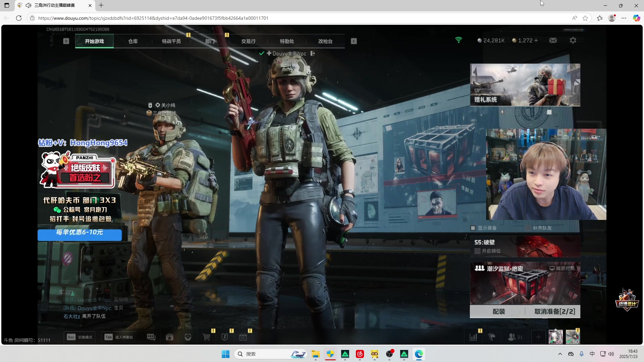Open the bar chart statistics icon
Viewport: 644px width, 362px height.
click(x=473, y=337)
